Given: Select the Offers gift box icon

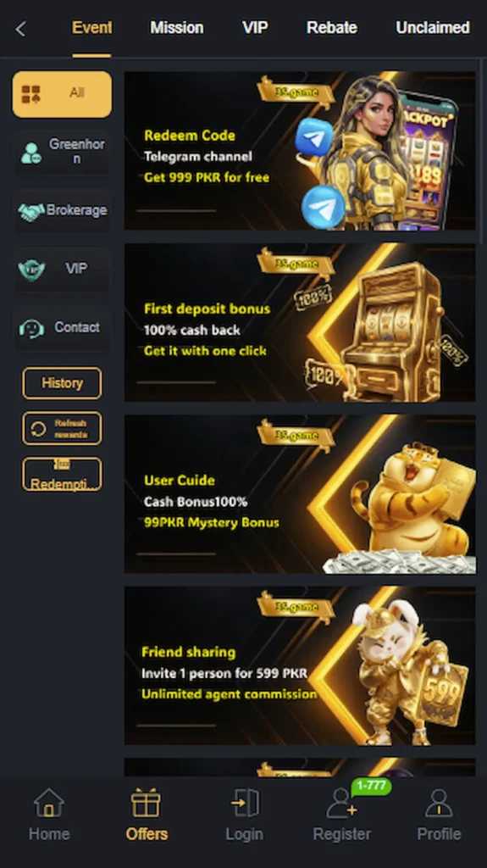Looking at the screenshot, I should 146,804.
